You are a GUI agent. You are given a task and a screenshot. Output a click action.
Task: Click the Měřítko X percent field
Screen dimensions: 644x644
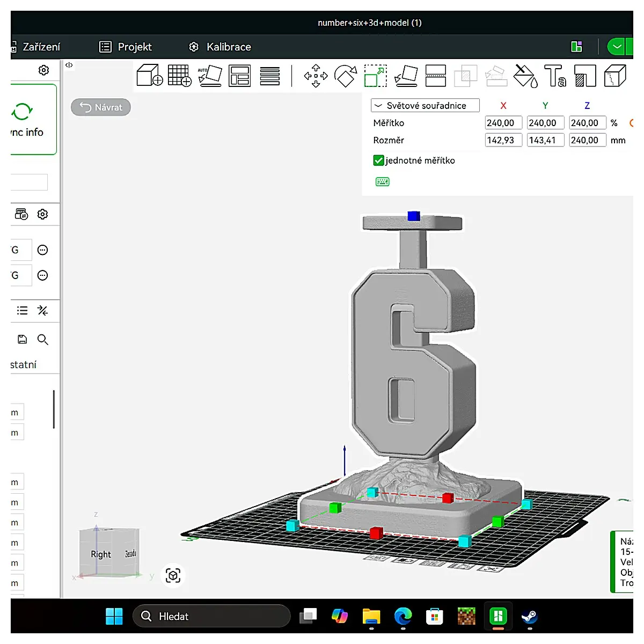[503, 123]
